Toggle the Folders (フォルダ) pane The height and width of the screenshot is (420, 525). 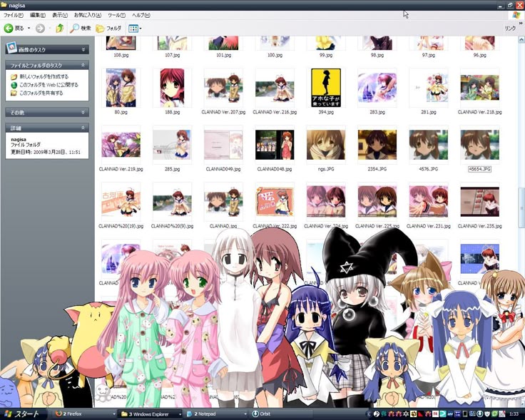point(109,29)
